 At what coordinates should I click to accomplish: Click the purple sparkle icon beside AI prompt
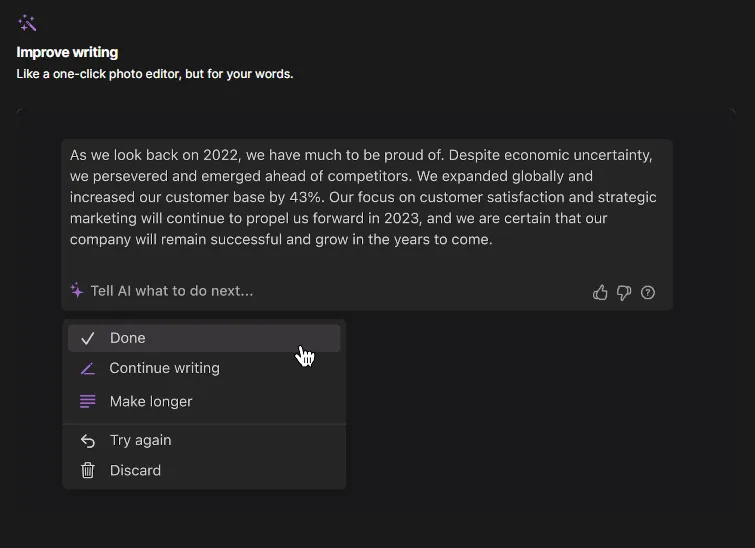(77, 290)
